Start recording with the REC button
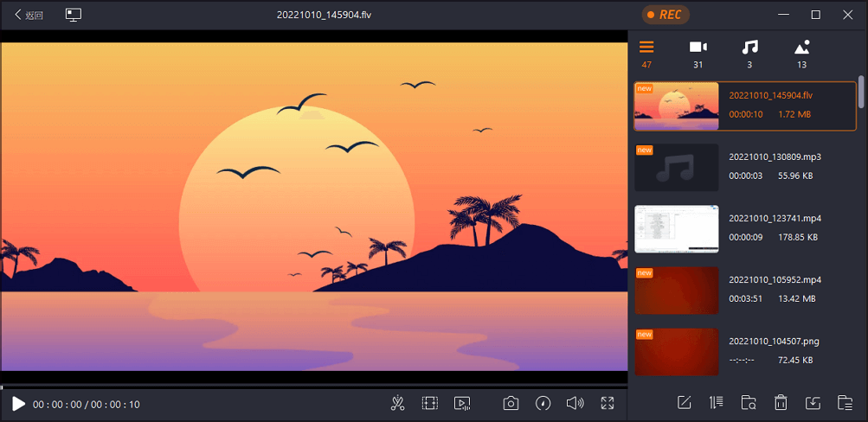Image resolution: width=868 pixels, height=422 pixels. [x=665, y=15]
